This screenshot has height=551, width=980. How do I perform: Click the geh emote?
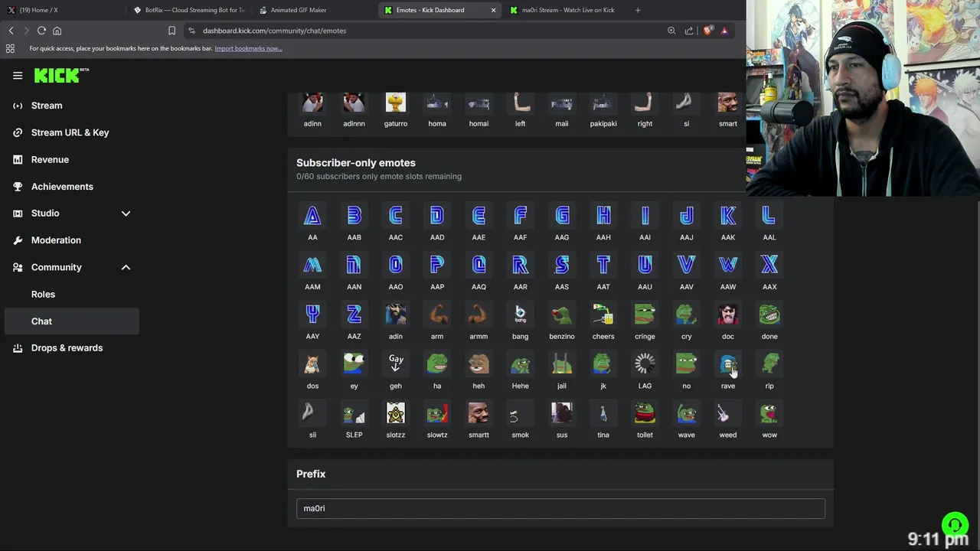[x=396, y=364]
